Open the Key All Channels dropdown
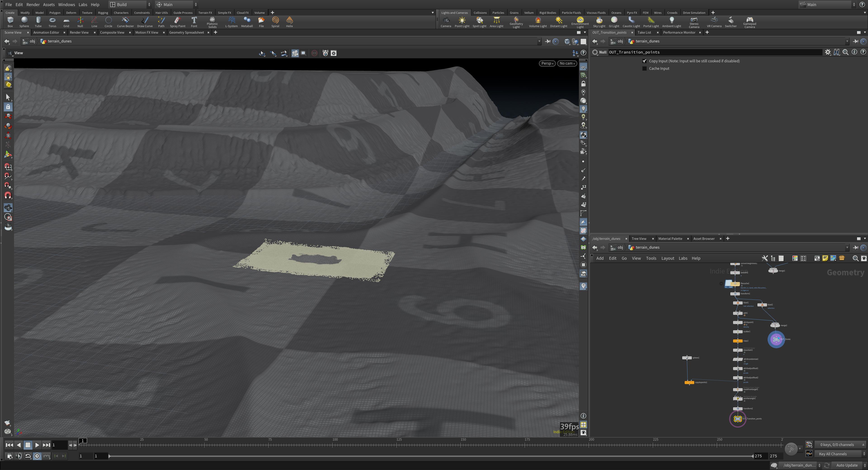The image size is (868, 470). point(840,454)
